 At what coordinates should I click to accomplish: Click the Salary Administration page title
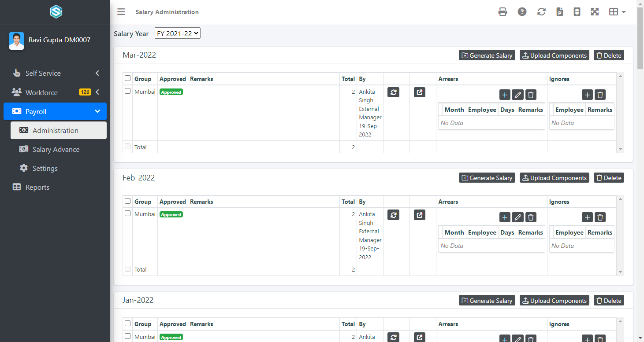167,12
